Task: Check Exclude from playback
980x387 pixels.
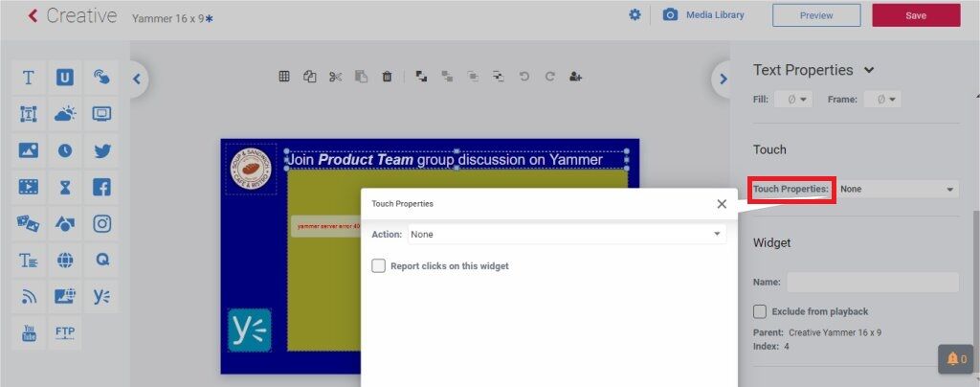Action: [760, 311]
